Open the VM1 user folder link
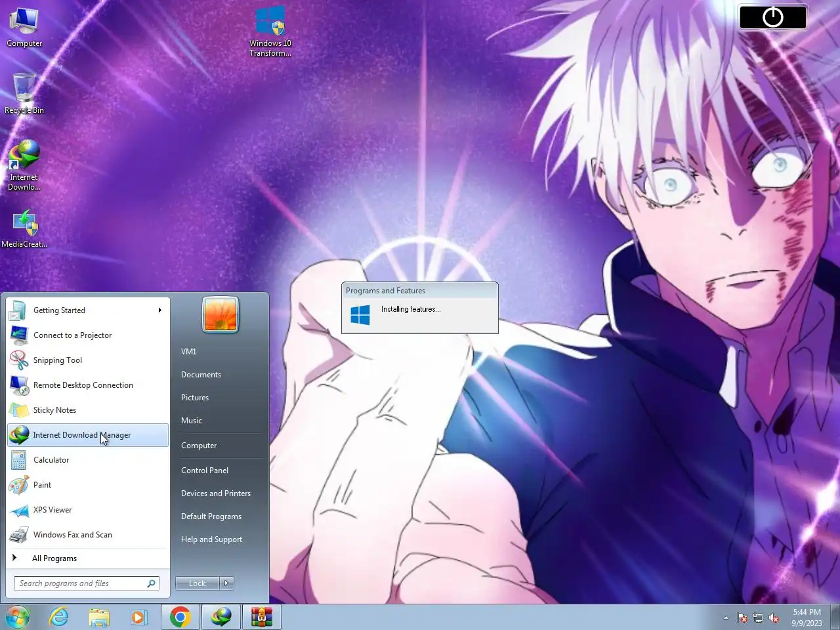This screenshot has height=630, width=840. (x=220, y=352)
